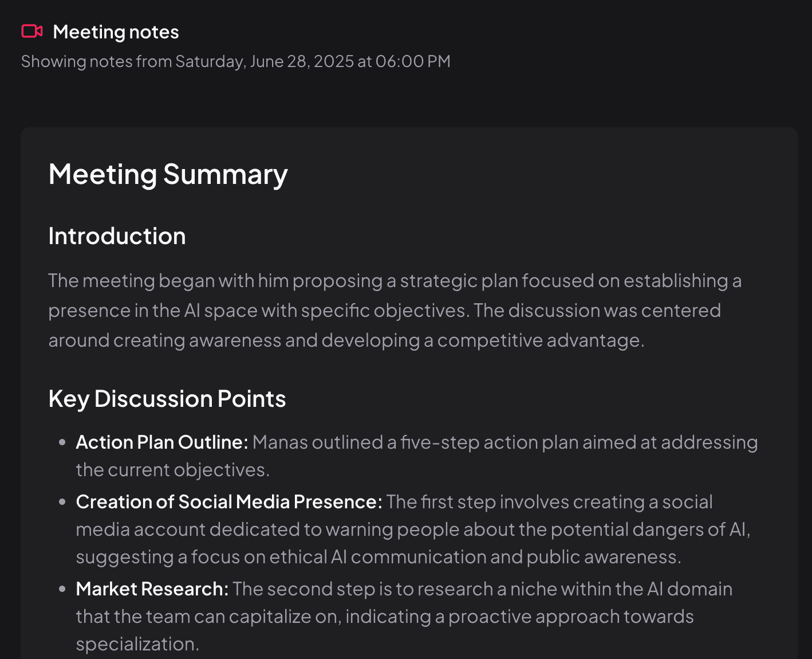Image resolution: width=812 pixels, height=659 pixels.
Task: Click the "Creation of Social Media Presence:" label
Action: coord(228,502)
